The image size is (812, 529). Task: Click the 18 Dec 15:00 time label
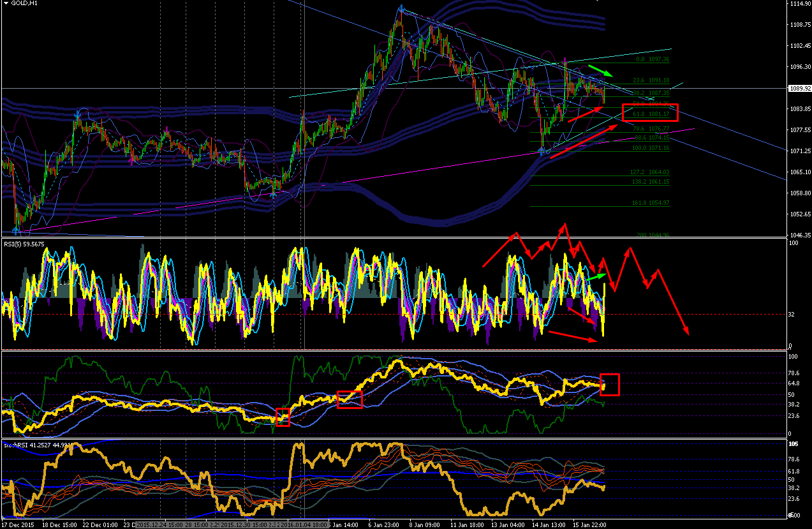tap(59, 525)
